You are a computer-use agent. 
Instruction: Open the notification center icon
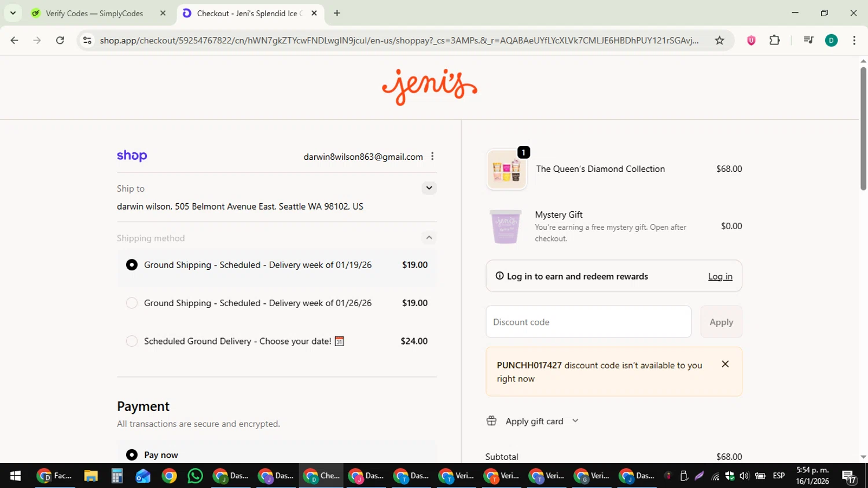point(849,476)
